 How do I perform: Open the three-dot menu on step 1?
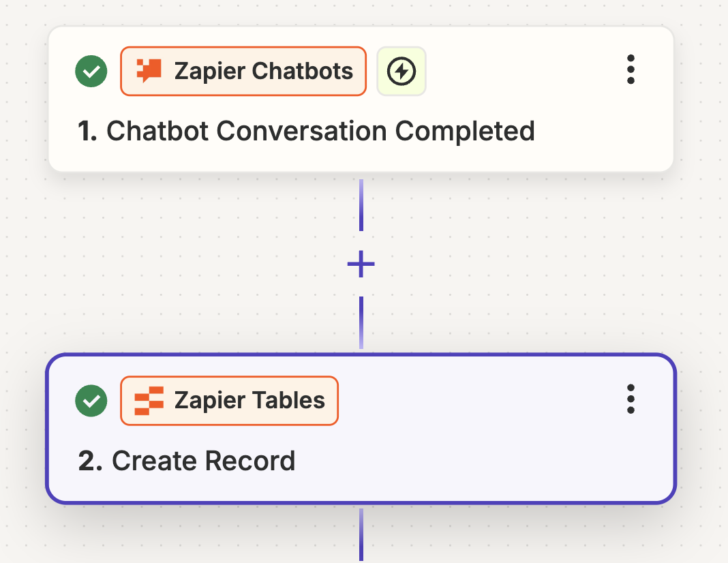click(x=631, y=70)
